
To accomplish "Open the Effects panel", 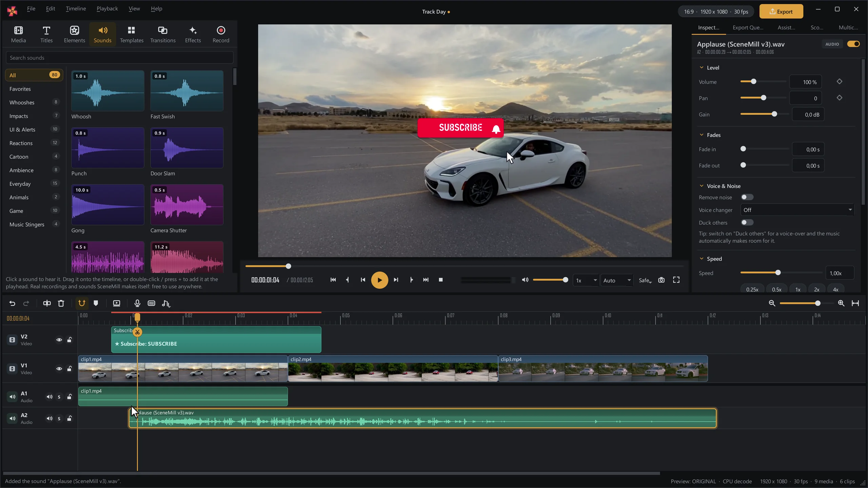I will (x=193, y=34).
